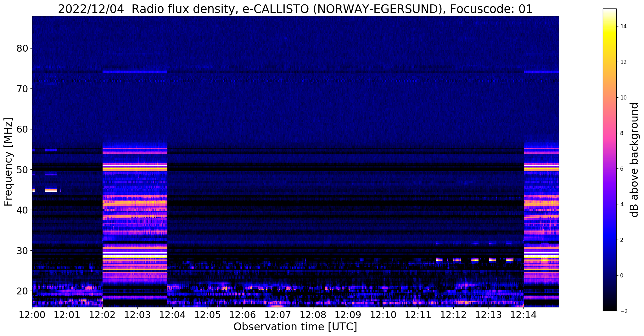Click the 70 MHz frequency tick label

click(x=22, y=89)
